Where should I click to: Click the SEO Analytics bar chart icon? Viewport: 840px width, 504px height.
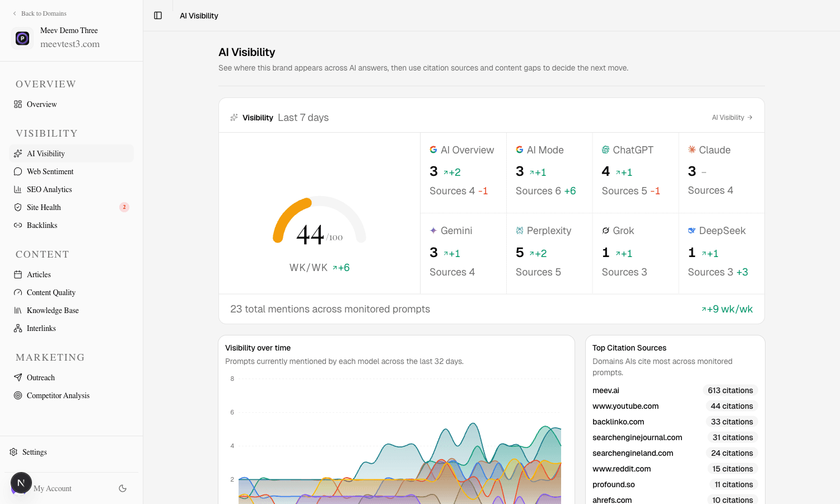[18, 189]
